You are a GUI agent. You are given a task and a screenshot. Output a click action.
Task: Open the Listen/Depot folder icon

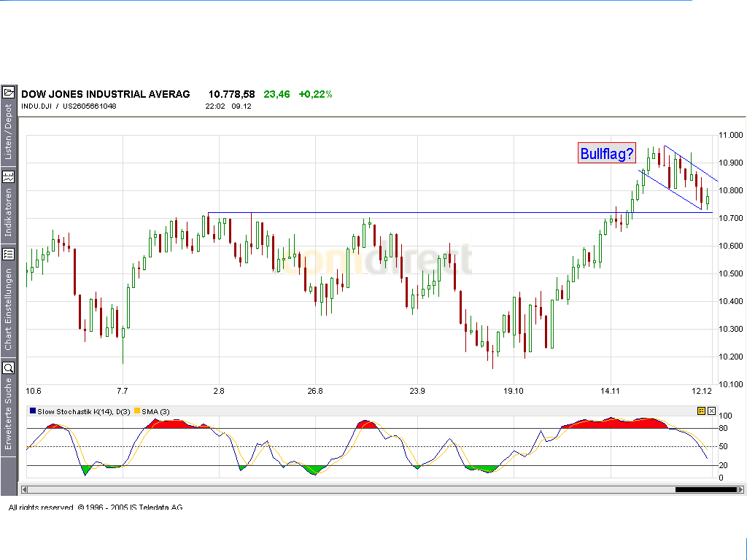click(9, 93)
